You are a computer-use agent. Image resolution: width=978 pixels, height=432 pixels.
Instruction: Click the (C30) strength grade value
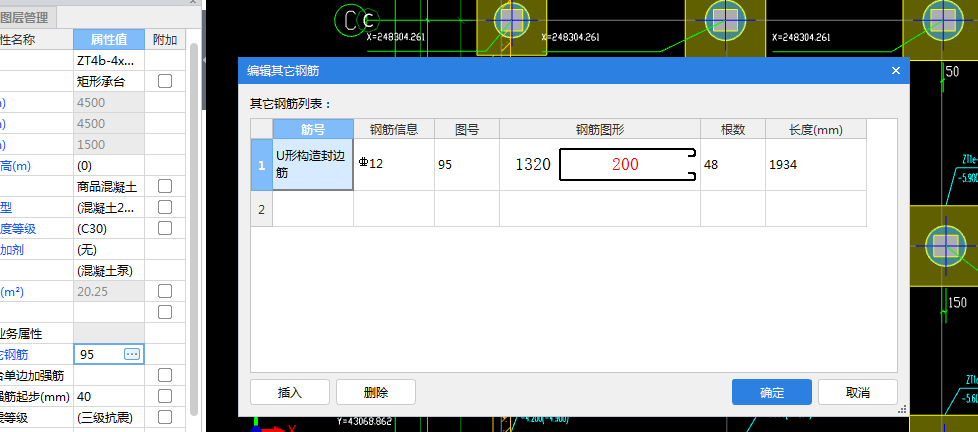coord(109,228)
